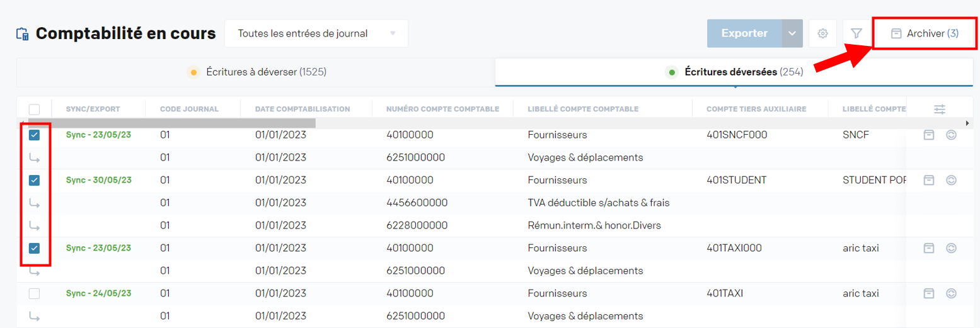This screenshot has height=328, width=980.
Task: Click the right arrow of horizontal scrollbar
Action: click(x=967, y=123)
